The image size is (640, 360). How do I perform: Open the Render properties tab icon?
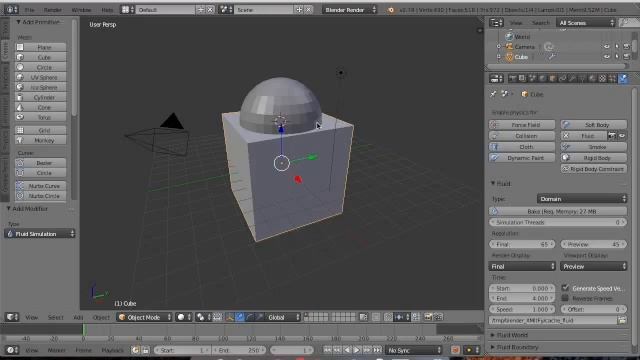(x=512, y=78)
